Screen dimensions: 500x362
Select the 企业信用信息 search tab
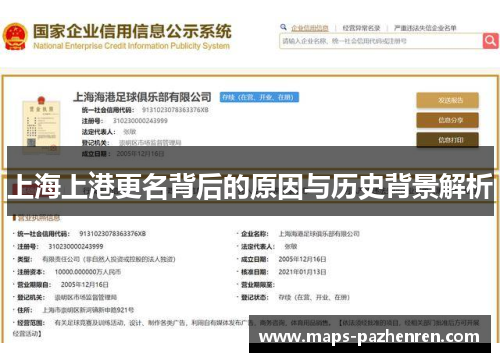point(310,28)
